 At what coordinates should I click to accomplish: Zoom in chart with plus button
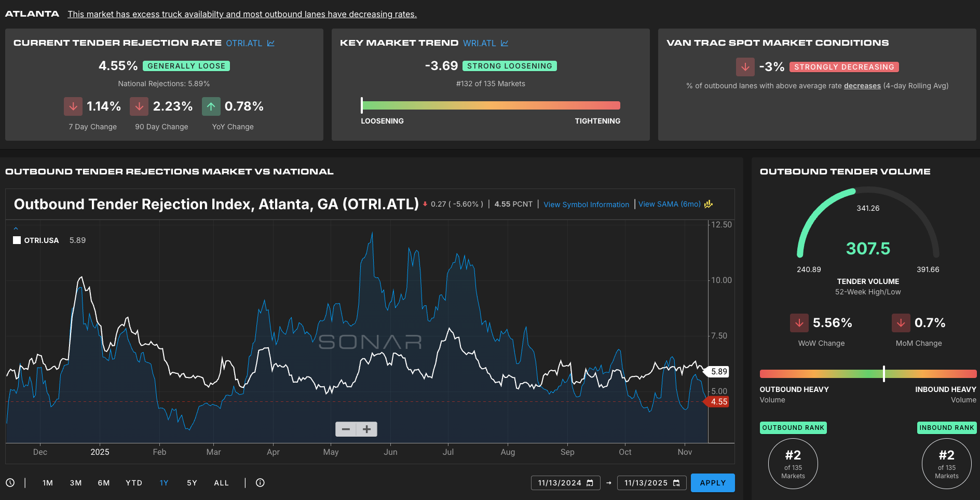(x=367, y=429)
